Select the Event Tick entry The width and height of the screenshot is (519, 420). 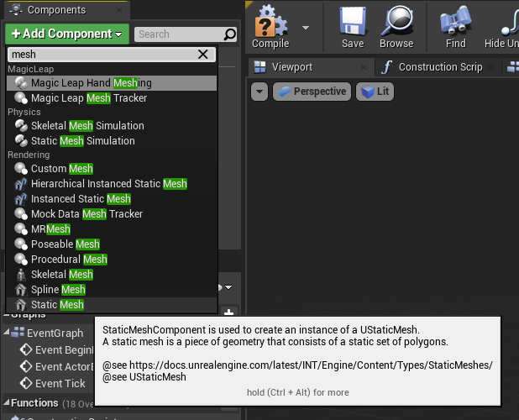[x=53, y=384]
